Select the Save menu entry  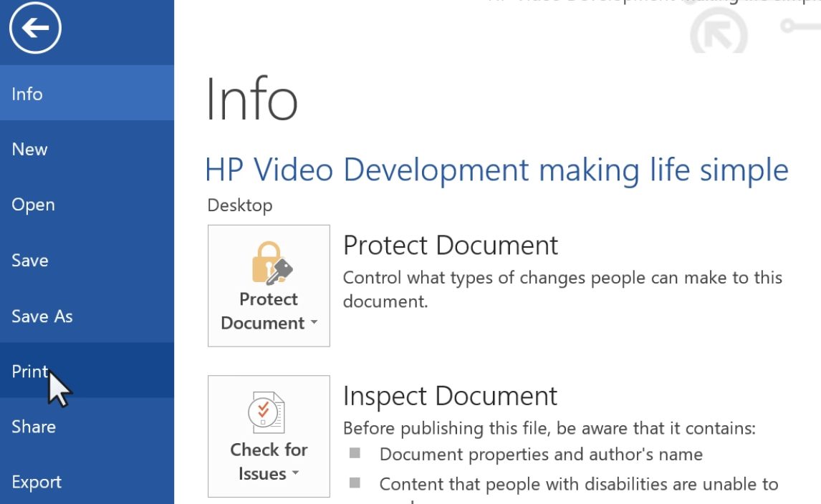click(87, 260)
